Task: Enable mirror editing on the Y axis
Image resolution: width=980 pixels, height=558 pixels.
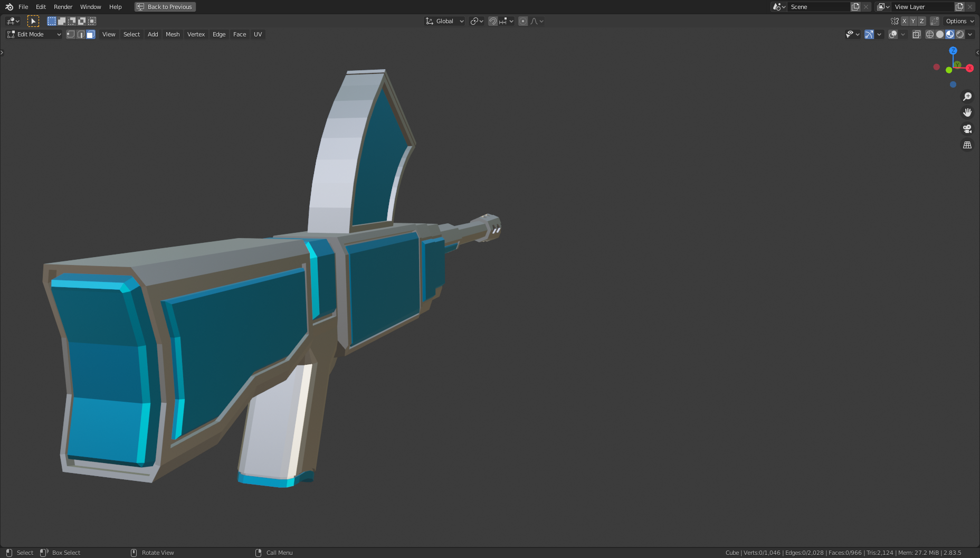Action: pos(913,21)
